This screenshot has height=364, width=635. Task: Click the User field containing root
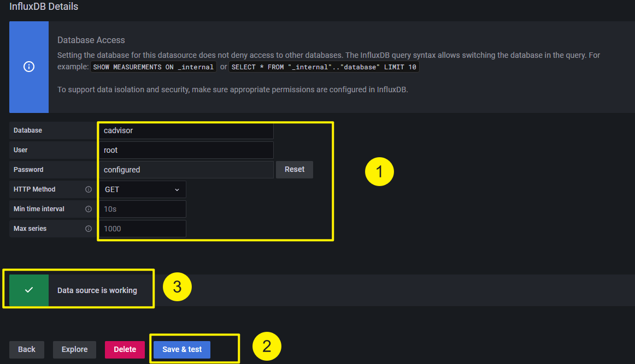pyautogui.click(x=186, y=150)
